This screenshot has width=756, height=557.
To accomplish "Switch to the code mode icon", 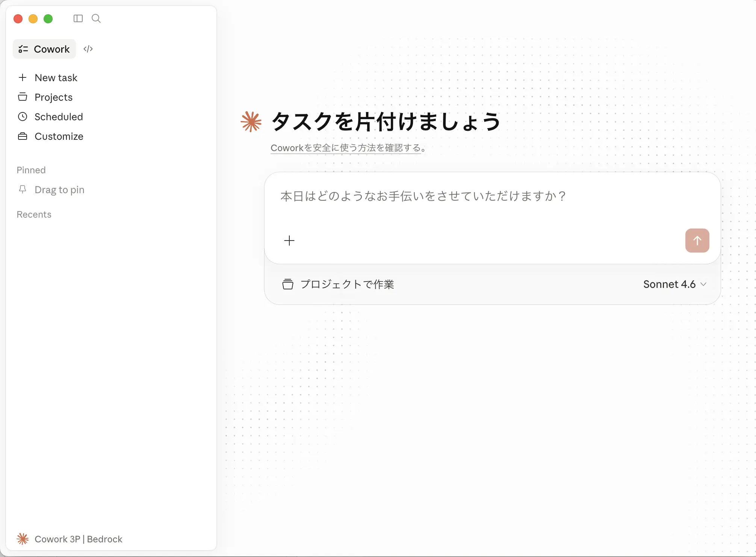I will [x=88, y=49].
